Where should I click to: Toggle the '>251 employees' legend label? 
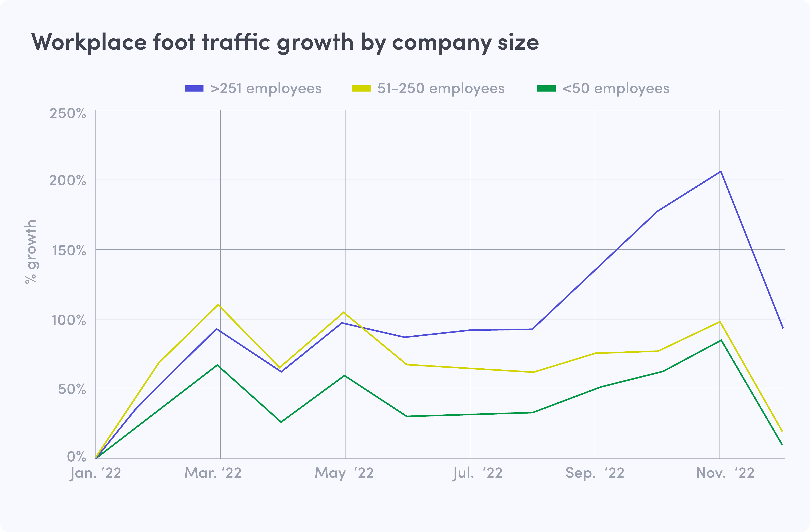(266, 88)
